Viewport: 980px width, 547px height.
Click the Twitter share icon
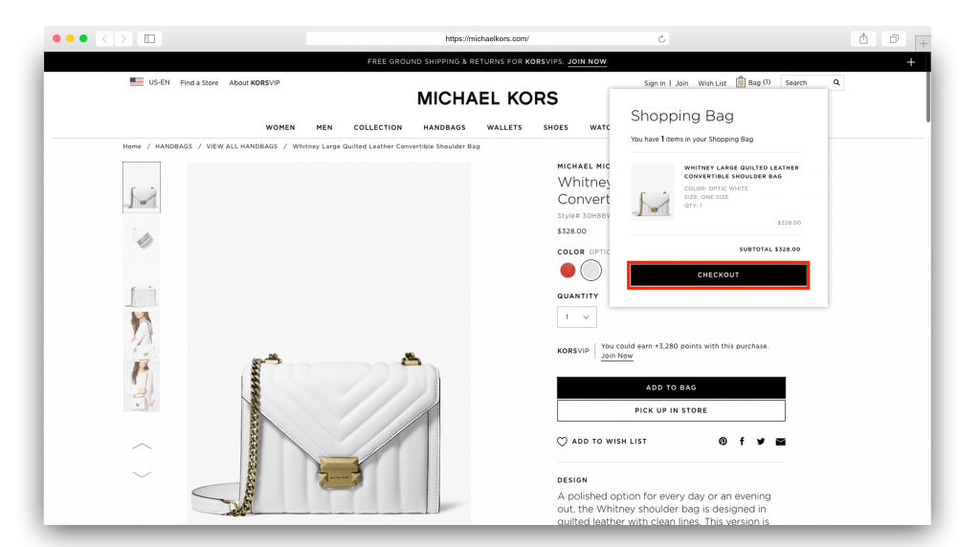click(x=761, y=442)
